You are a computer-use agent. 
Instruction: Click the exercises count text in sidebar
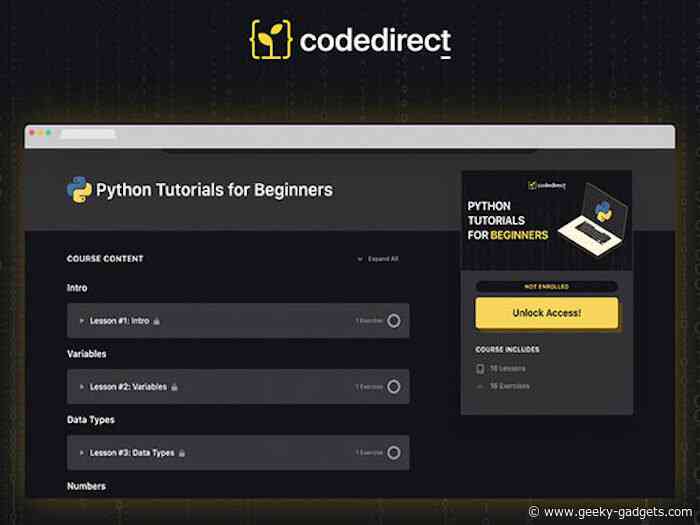coord(510,386)
